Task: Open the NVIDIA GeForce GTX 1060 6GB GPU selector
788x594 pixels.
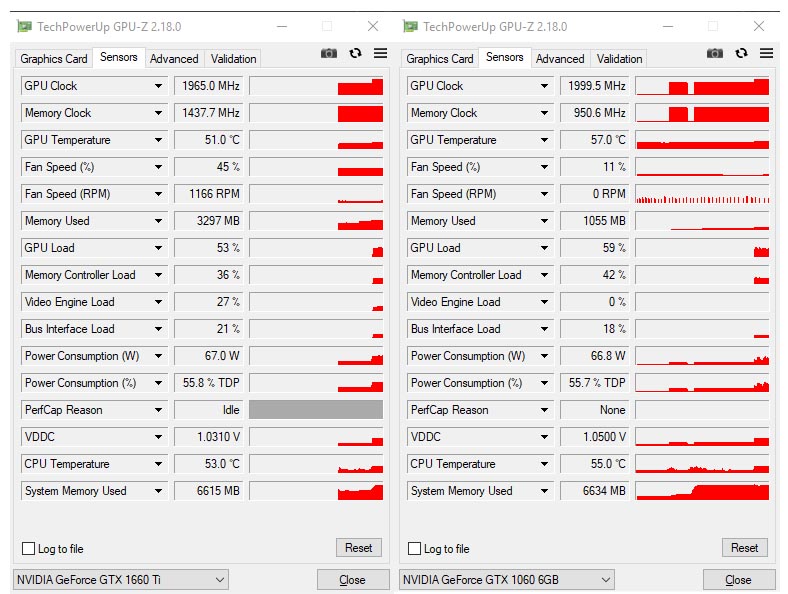Action: (507, 580)
